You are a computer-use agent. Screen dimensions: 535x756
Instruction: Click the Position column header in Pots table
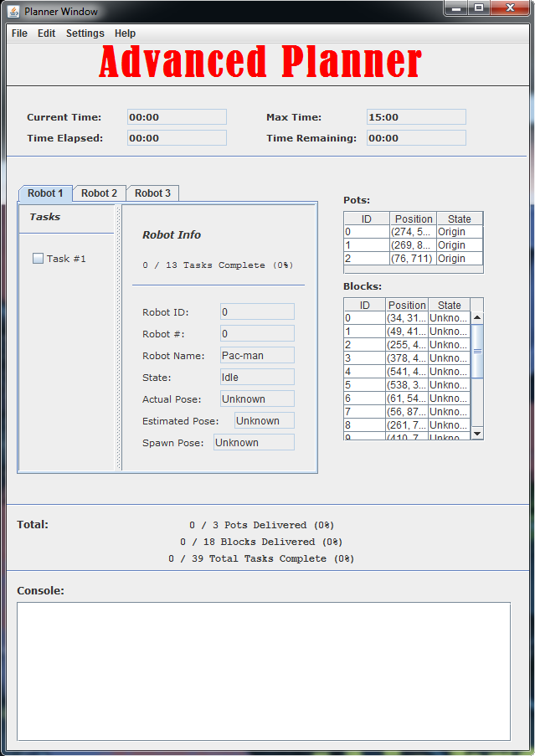tap(414, 219)
